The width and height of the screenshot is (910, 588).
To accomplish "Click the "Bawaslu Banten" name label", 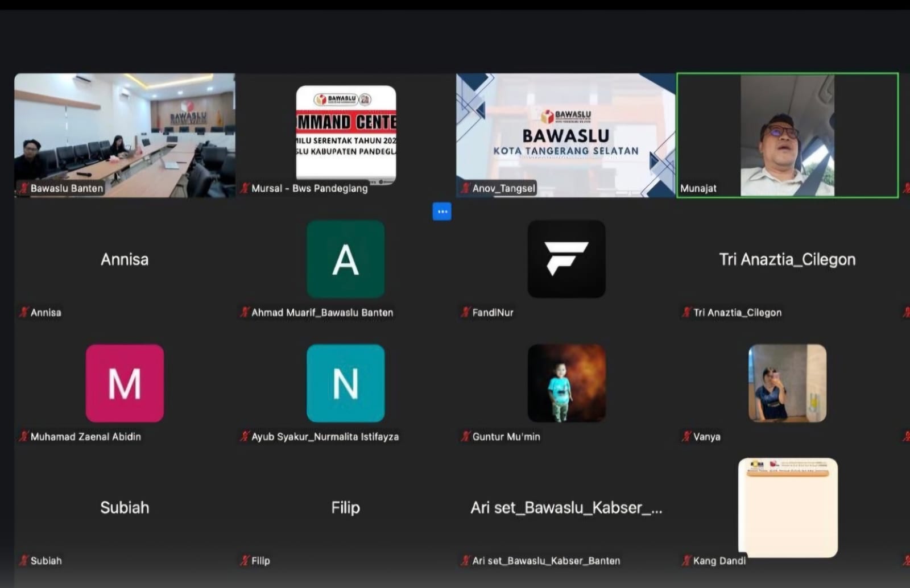I will pos(67,188).
